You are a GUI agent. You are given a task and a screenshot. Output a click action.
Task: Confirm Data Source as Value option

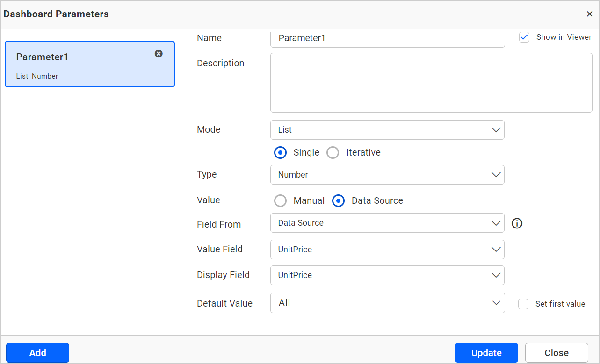pyautogui.click(x=338, y=200)
